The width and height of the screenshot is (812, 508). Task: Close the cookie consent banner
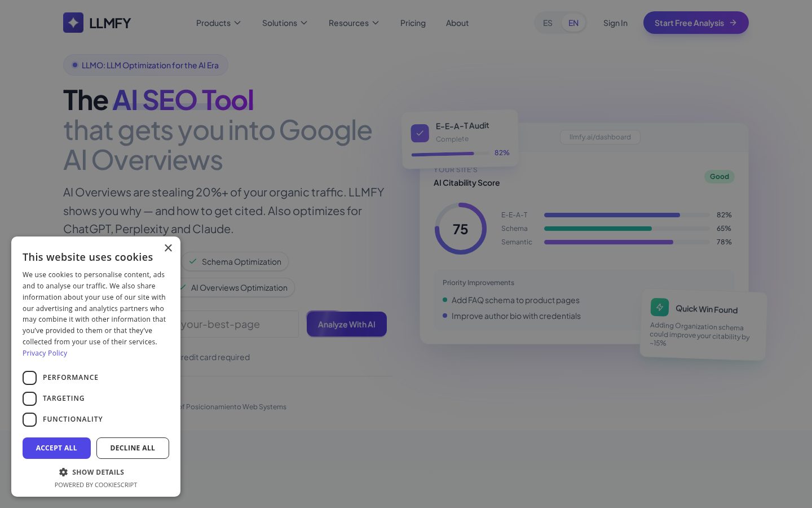pos(168,248)
